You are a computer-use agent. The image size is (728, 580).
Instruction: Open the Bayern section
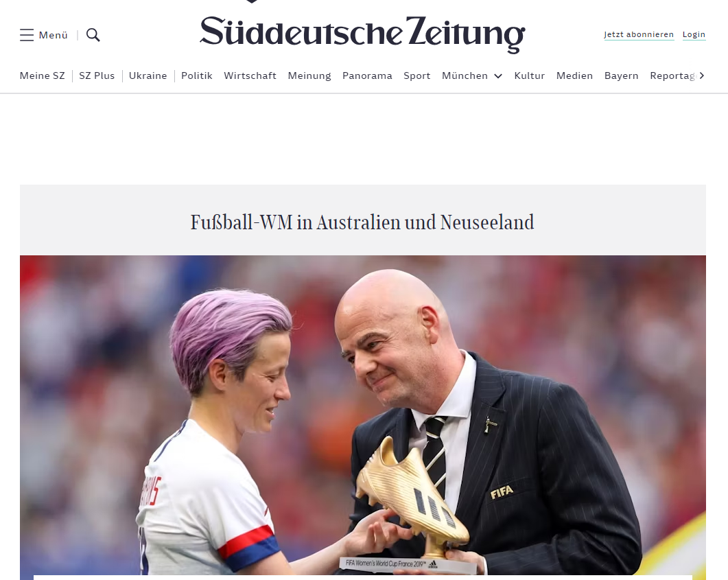click(621, 76)
